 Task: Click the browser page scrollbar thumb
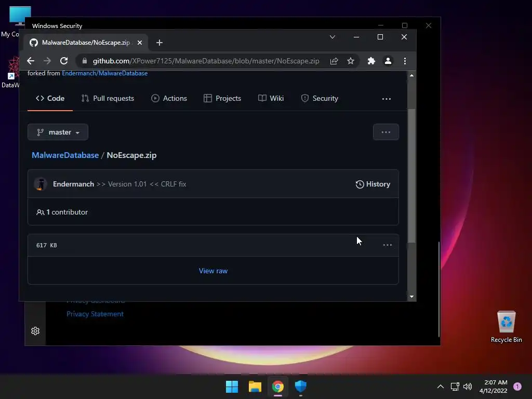(x=411, y=176)
